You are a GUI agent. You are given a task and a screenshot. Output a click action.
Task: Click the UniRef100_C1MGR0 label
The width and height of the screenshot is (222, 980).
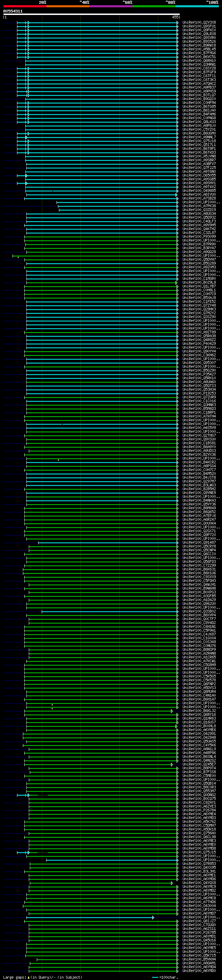point(199,279)
